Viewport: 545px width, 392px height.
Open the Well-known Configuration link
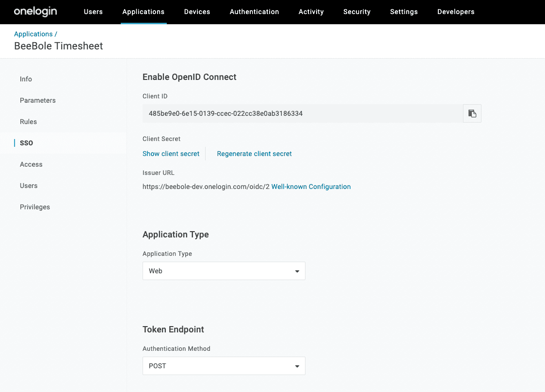coord(311,187)
